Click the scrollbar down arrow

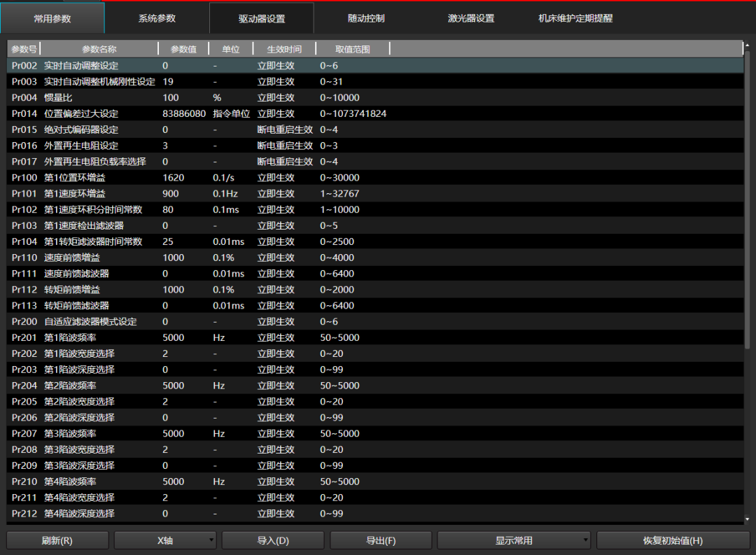(747, 519)
